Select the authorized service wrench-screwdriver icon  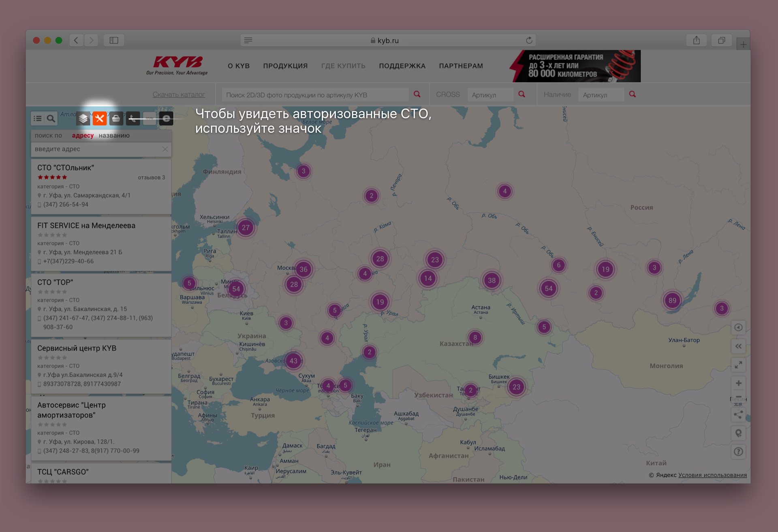(x=99, y=118)
